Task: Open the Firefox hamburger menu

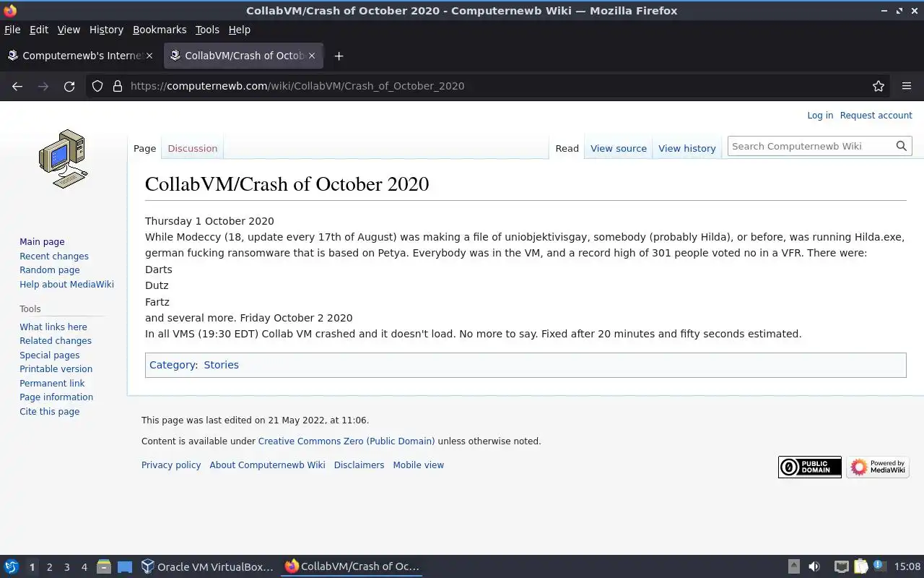Action: (907, 86)
